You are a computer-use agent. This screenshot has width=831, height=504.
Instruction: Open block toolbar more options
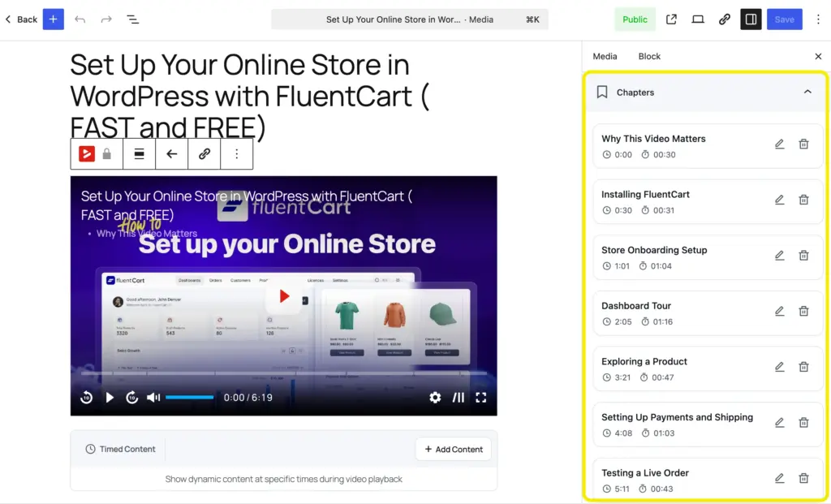click(x=237, y=153)
